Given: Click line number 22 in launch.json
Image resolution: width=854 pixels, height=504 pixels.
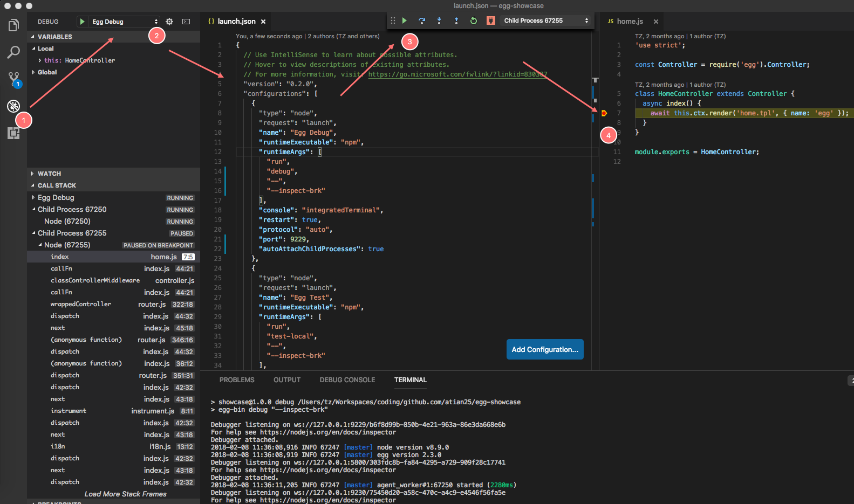Looking at the screenshot, I should tap(218, 249).
